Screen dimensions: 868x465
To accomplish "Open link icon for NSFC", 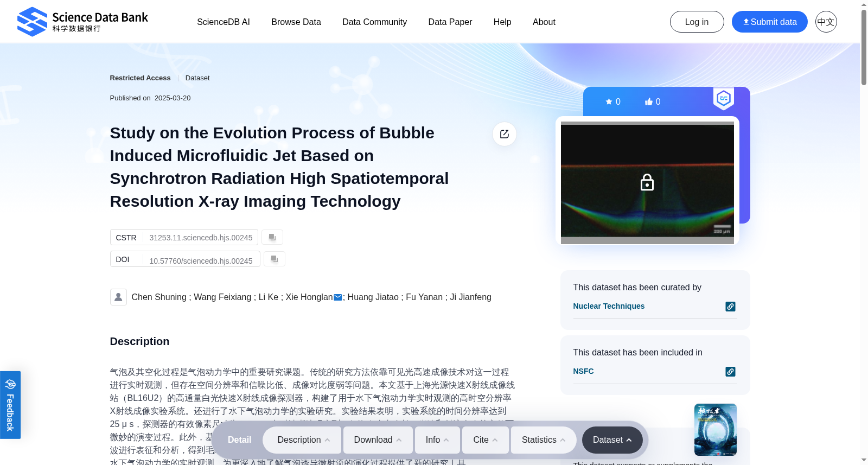I will pyautogui.click(x=731, y=372).
